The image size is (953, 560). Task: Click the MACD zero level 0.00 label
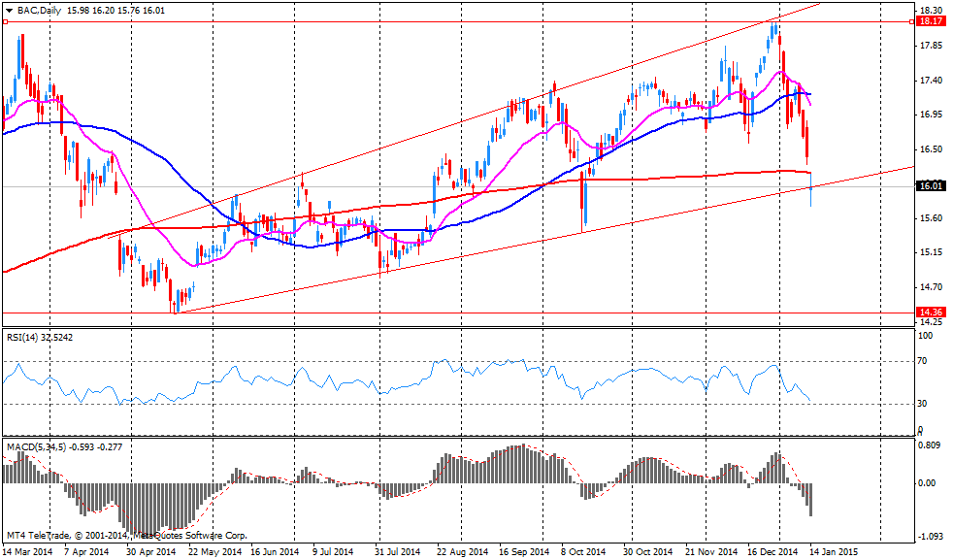tap(927, 483)
